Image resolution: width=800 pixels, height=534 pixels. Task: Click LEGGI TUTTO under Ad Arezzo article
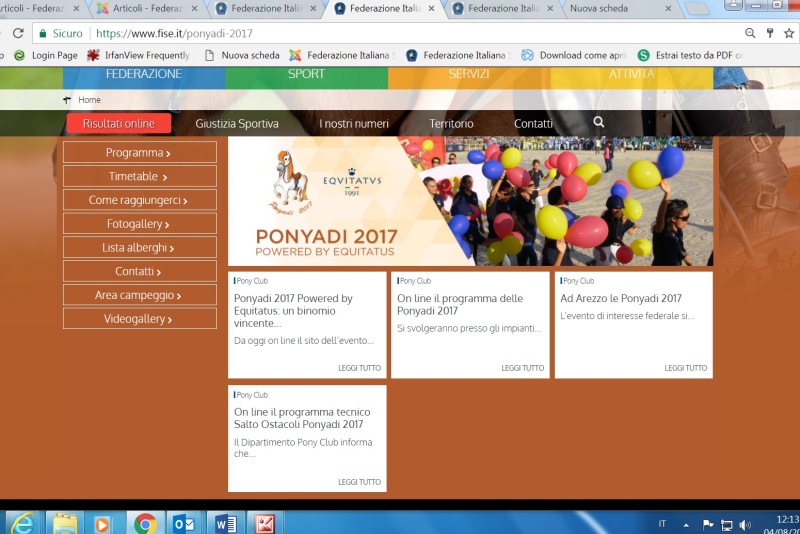(x=686, y=368)
